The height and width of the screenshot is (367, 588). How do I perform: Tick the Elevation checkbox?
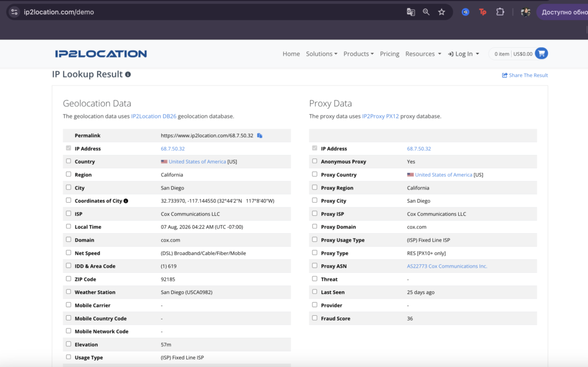coord(68,343)
